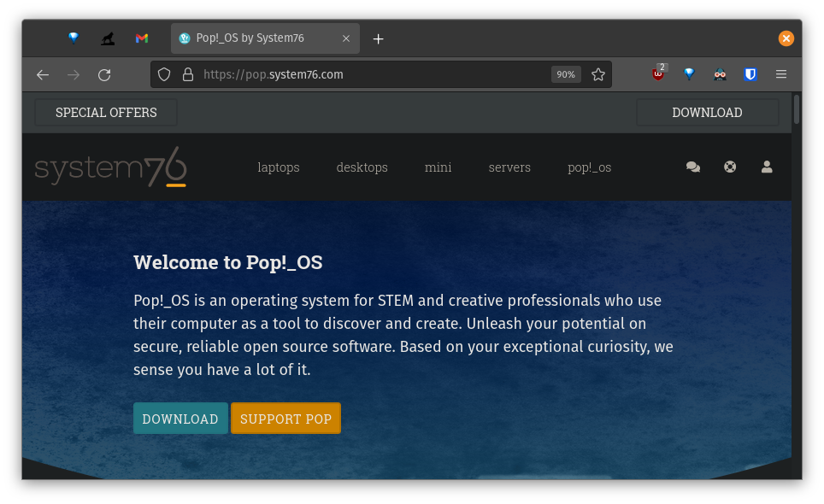Image resolution: width=824 pixels, height=504 pixels.
Task: Open the Firefox hamburger menu
Action: click(781, 74)
